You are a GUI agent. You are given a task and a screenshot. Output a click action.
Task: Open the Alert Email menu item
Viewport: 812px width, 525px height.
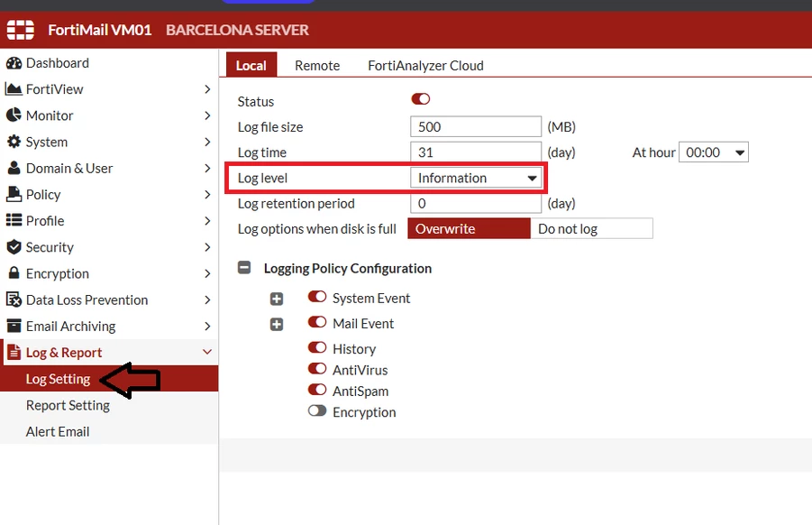point(109,431)
